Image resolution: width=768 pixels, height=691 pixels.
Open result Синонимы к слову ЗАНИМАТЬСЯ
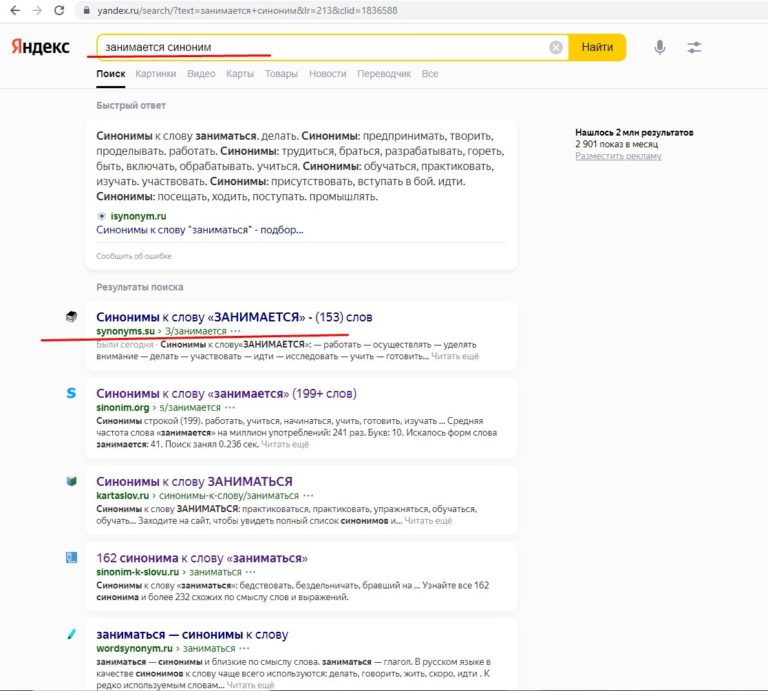194,481
